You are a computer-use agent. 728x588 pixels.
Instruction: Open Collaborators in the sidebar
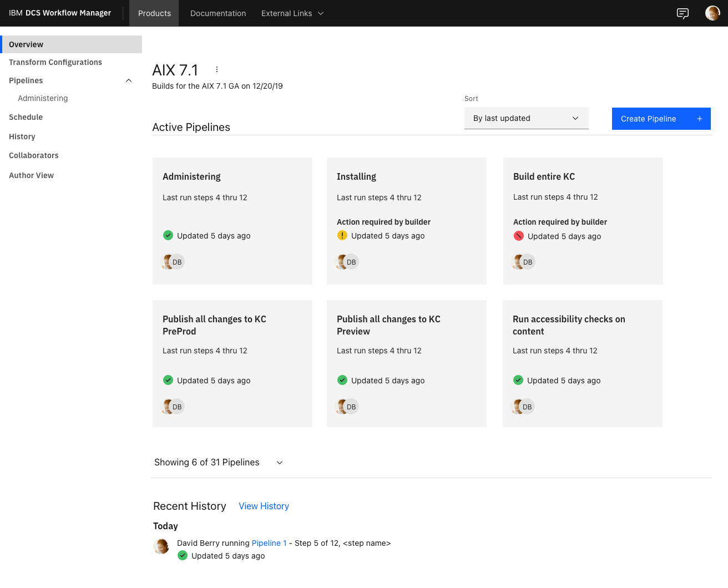34,155
